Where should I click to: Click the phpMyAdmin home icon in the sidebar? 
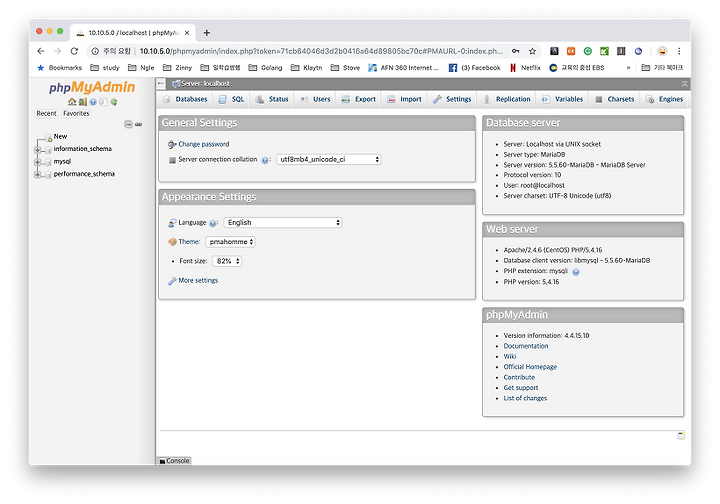tap(72, 102)
